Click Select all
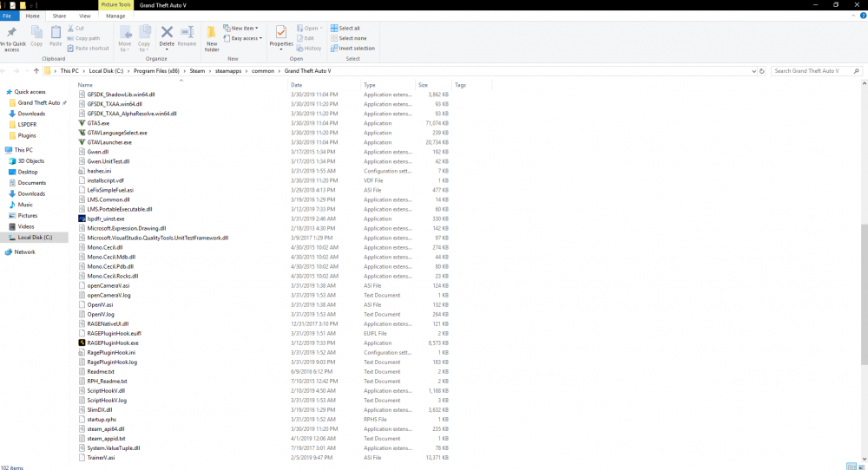 pyautogui.click(x=345, y=29)
